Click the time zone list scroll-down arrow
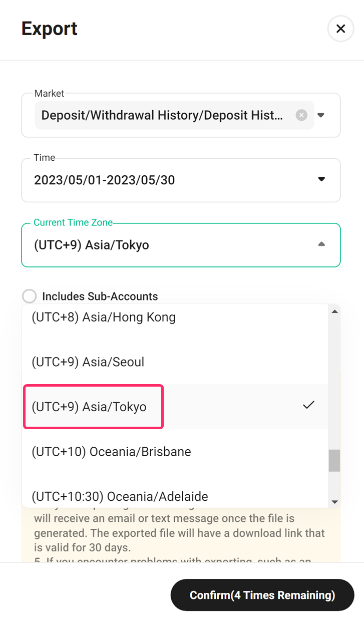The height and width of the screenshot is (623, 364). 334,502
